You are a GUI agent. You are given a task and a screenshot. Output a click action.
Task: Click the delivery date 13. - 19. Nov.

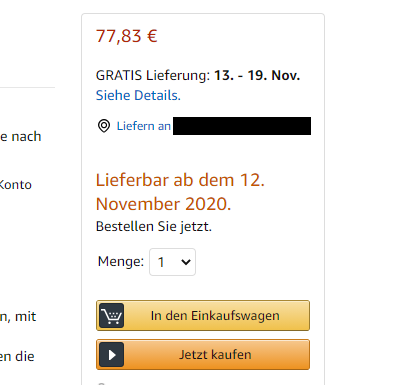pyautogui.click(x=257, y=75)
